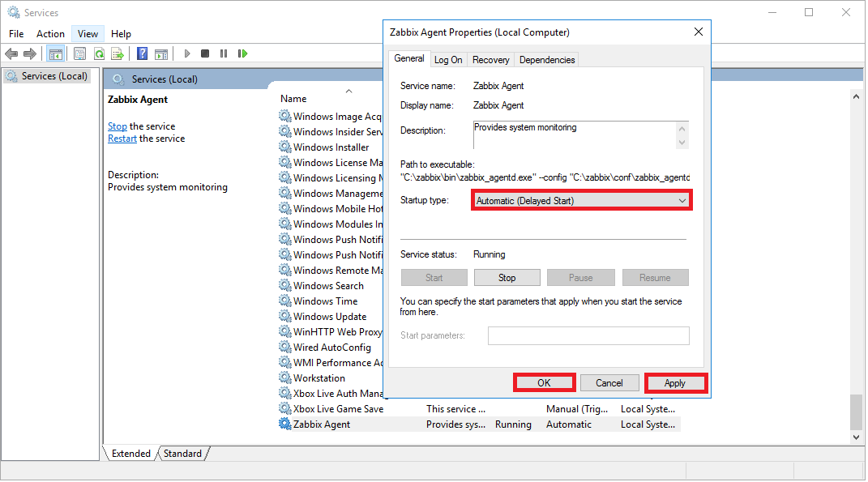The image size is (868, 482).
Task: Switch to the Dependencies tab
Action: [547, 60]
